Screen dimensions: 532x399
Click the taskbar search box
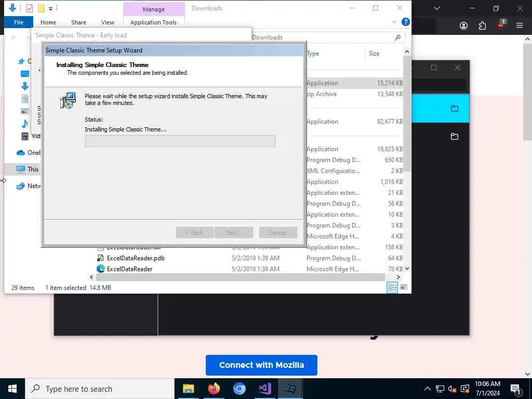100,389
